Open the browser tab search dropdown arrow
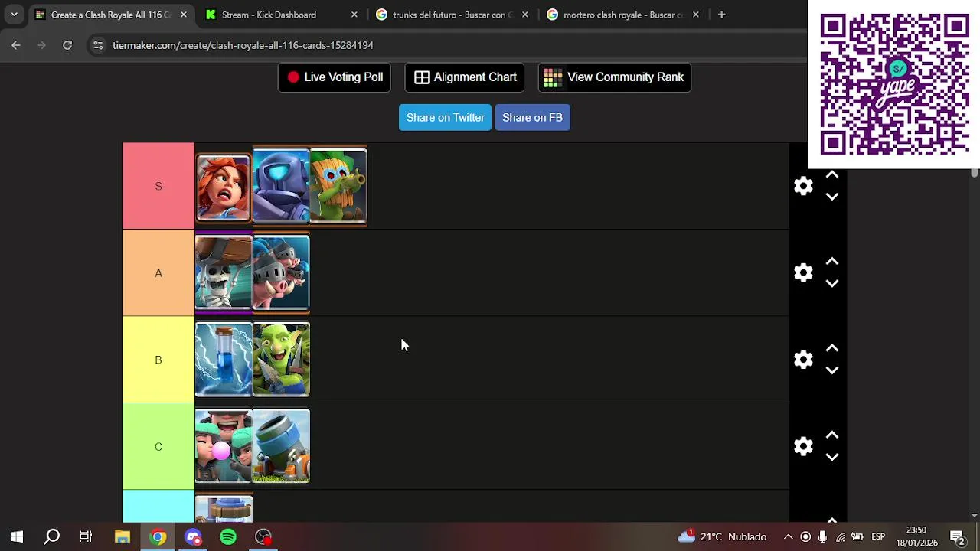 14,15
